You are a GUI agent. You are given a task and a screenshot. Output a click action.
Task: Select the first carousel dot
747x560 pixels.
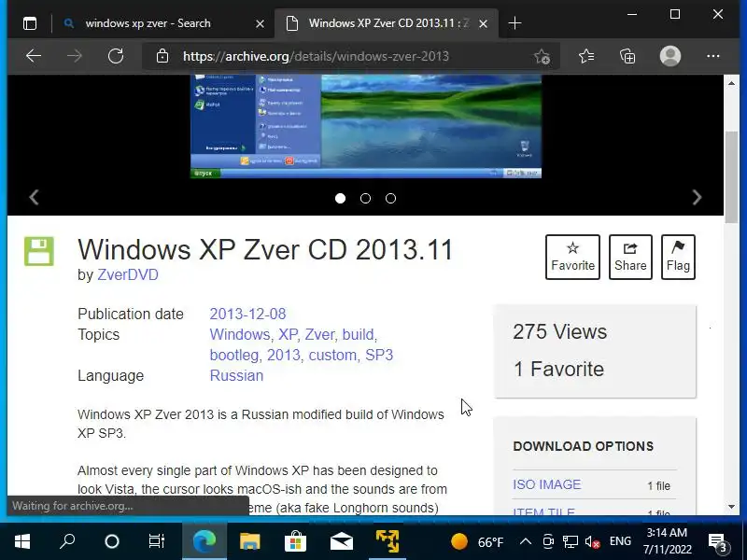click(340, 199)
